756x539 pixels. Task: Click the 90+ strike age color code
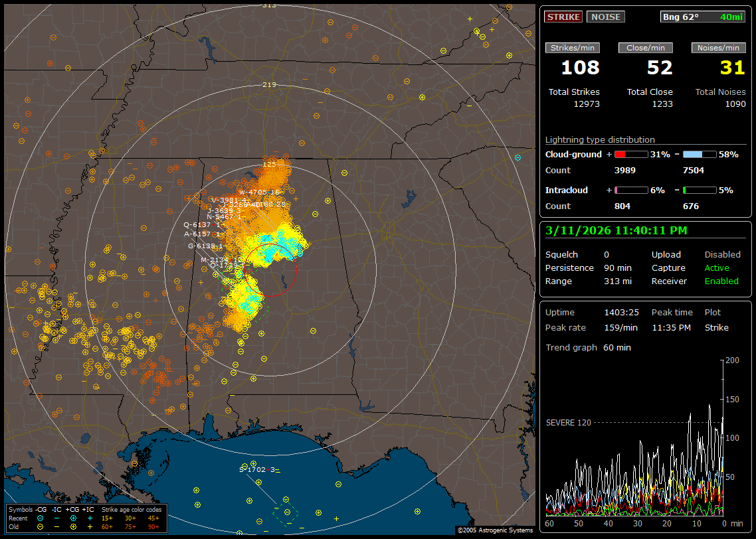(153, 526)
